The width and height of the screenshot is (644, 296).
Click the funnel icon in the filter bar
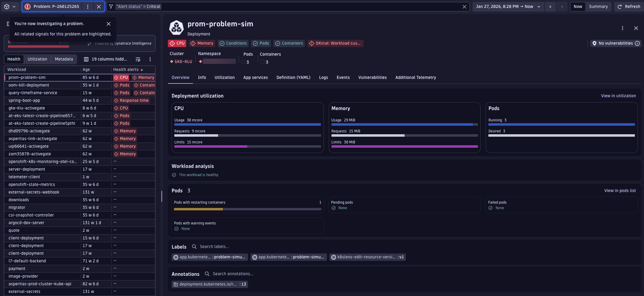pyautogui.click(x=111, y=6)
